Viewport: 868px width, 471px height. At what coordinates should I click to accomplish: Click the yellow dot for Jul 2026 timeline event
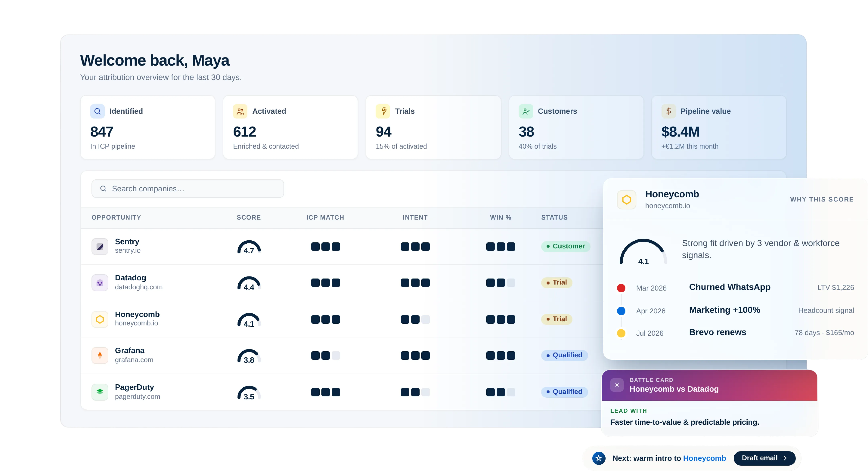[x=621, y=333]
